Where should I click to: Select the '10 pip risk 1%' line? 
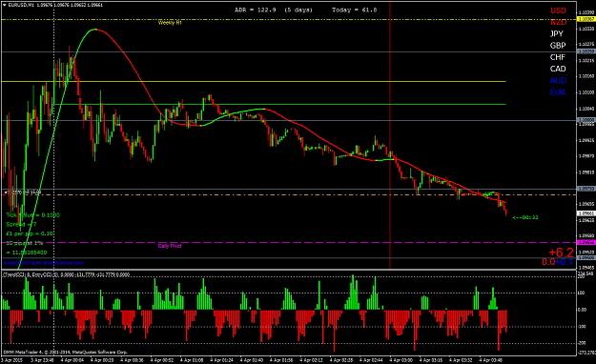25,243
